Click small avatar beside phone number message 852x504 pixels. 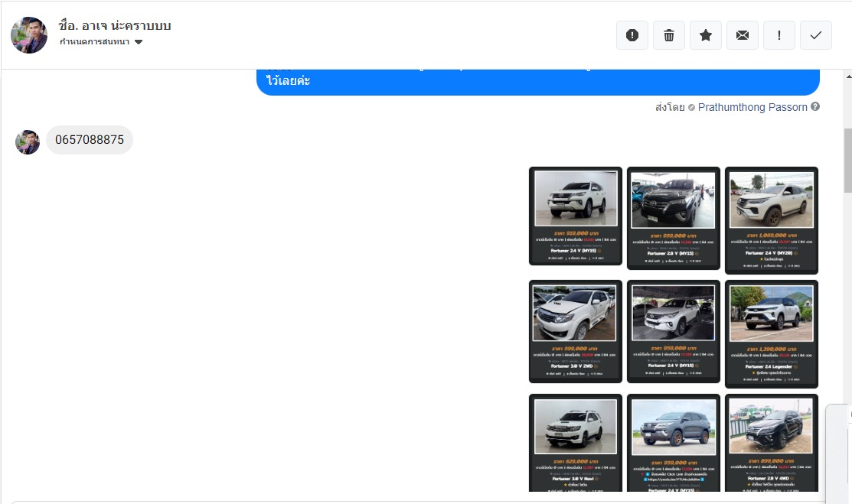(28, 141)
